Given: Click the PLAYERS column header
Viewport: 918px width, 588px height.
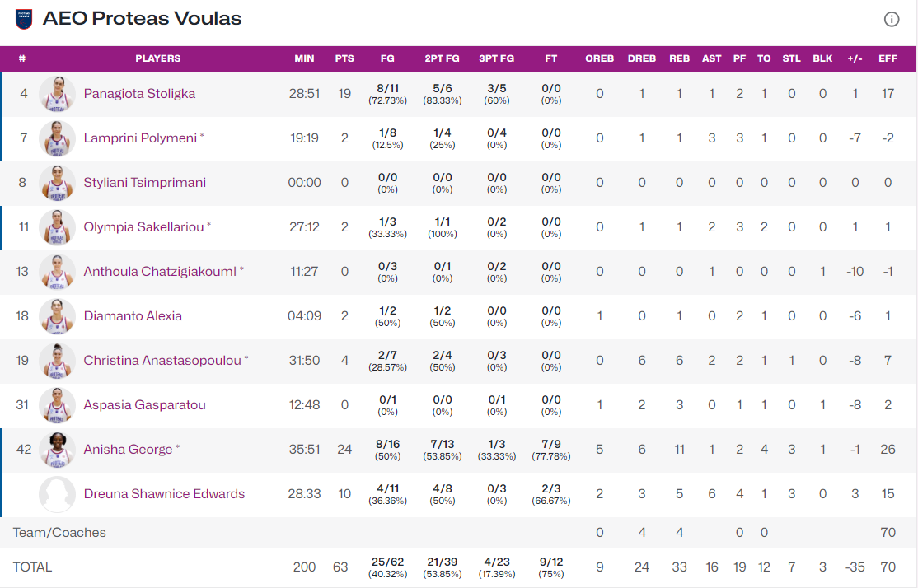Looking at the screenshot, I should tap(157, 58).
